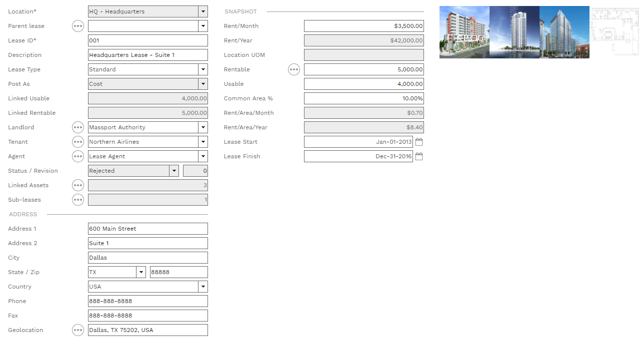Open the Landlord lookup ellipsis button

pyautogui.click(x=78, y=127)
